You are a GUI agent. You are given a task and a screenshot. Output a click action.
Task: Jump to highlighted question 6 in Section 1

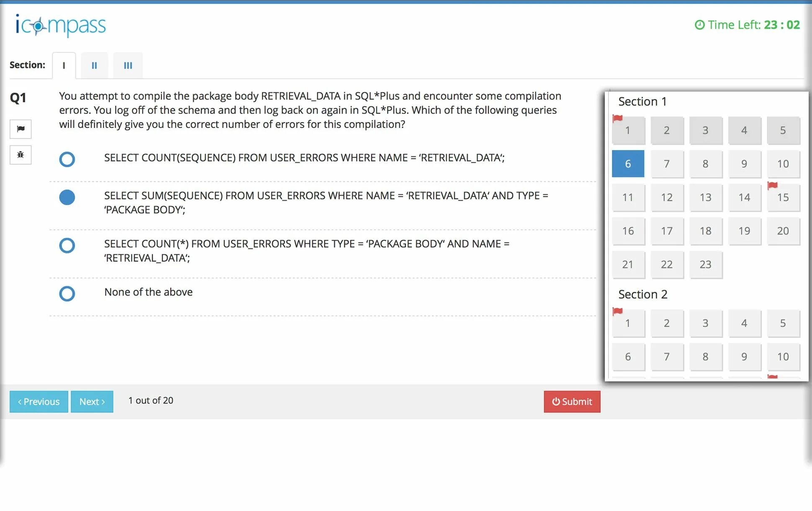[627, 164]
